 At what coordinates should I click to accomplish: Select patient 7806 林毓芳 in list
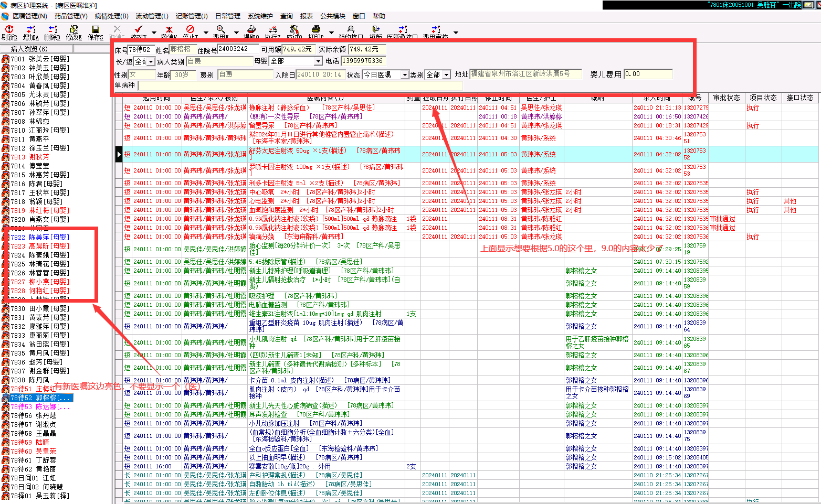(39, 103)
